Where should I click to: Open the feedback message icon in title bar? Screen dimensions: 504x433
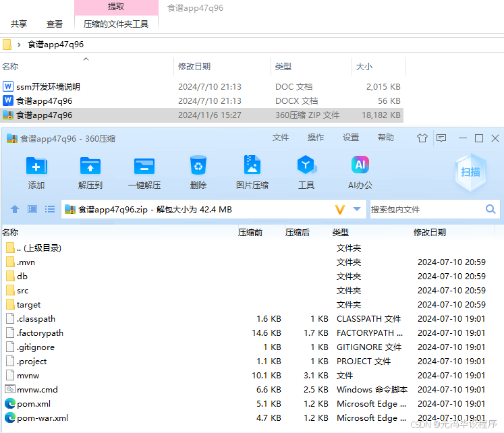click(x=441, y=138)
